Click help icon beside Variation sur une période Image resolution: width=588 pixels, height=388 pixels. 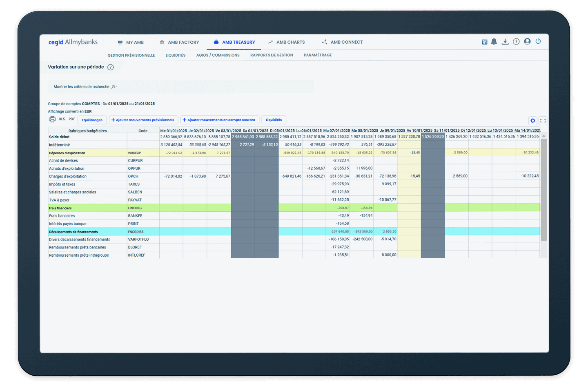110,67
